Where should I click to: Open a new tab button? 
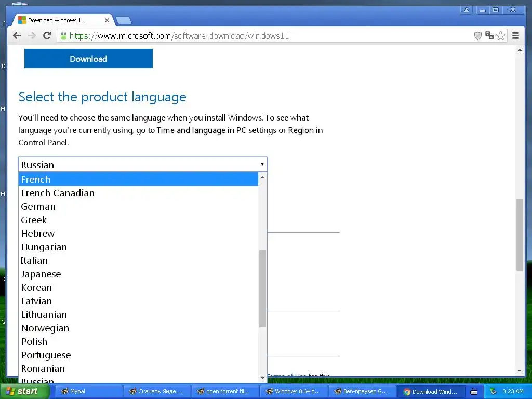tap(124, 21)
